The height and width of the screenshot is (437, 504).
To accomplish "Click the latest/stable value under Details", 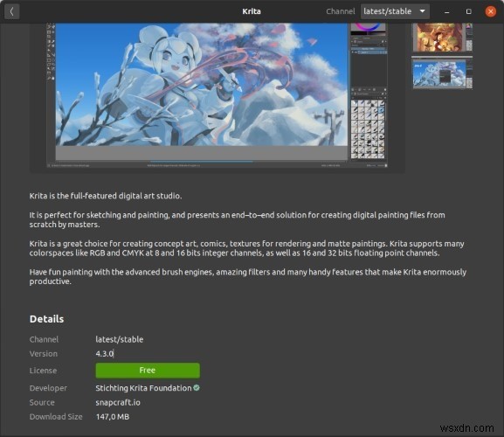I will click(x=120, y=339).
